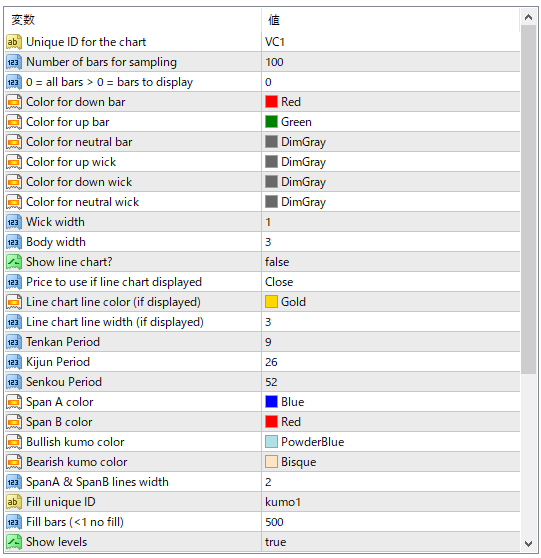Open DimGray dropdown for neutral bar color
Viewport: 541px width, 558px height.
391,142
